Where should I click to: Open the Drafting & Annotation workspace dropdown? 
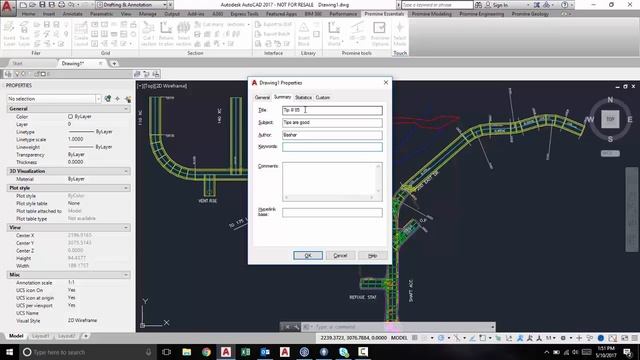pyautogui.click(x=132, y=5)
